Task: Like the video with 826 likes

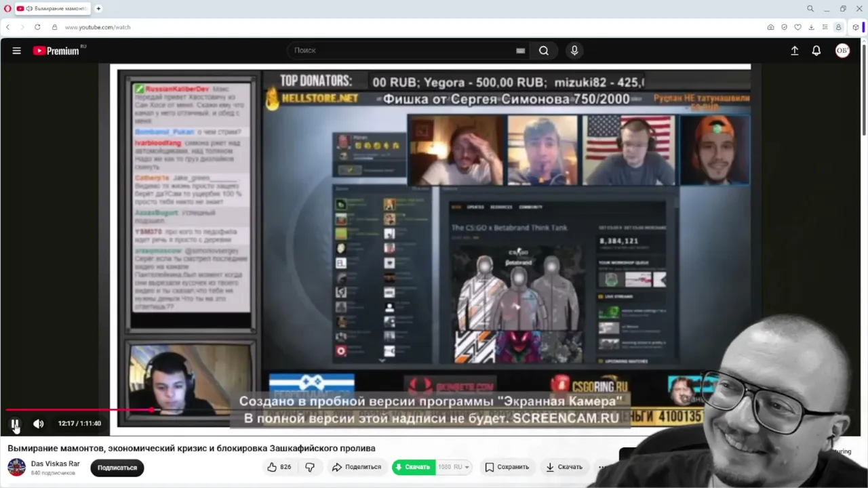Action: point(279,467)
